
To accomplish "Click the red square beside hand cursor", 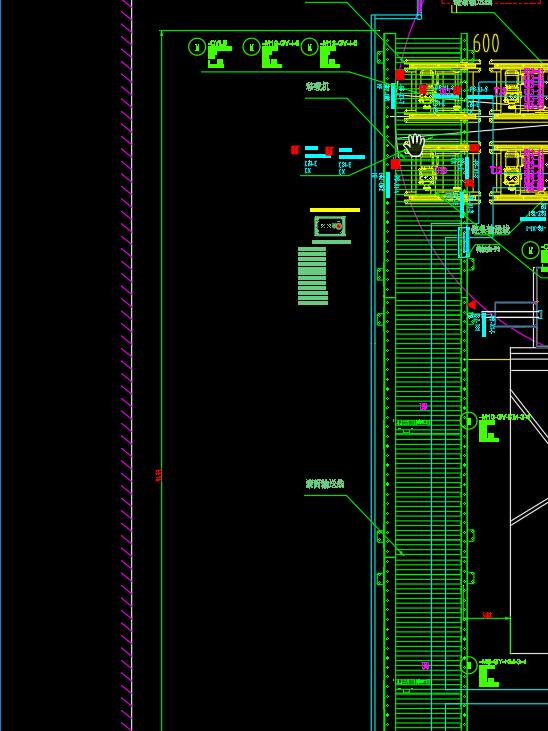I will tap(395, 164).
